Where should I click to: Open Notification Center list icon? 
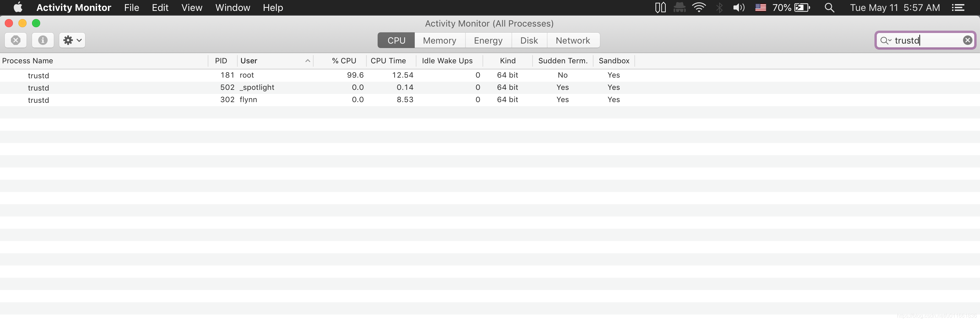(x=958, y=7)
